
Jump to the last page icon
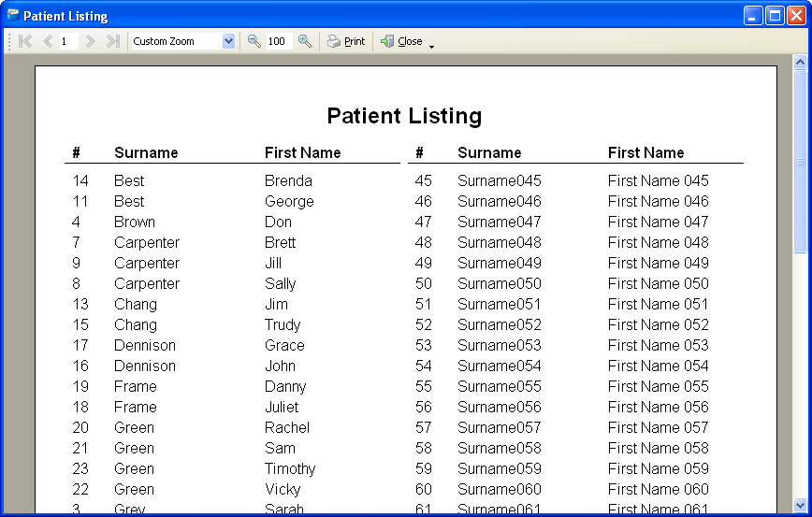(x=113, y=41)
